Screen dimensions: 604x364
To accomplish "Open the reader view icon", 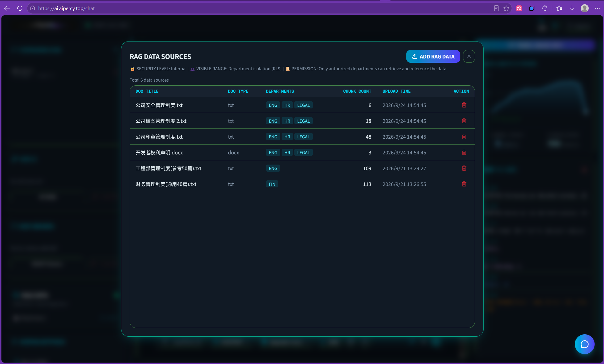I will pyautogui.click(x=496, y=8).
